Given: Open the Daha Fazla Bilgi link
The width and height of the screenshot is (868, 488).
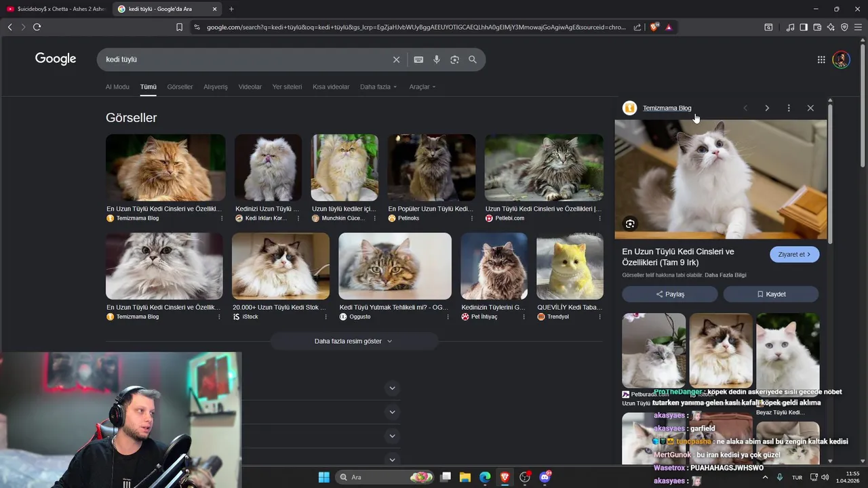Looking at the screenshot, I should pos(726,275).
